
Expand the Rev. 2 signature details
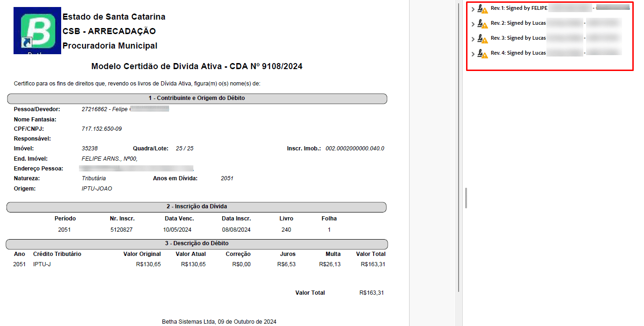click(473, 24)
